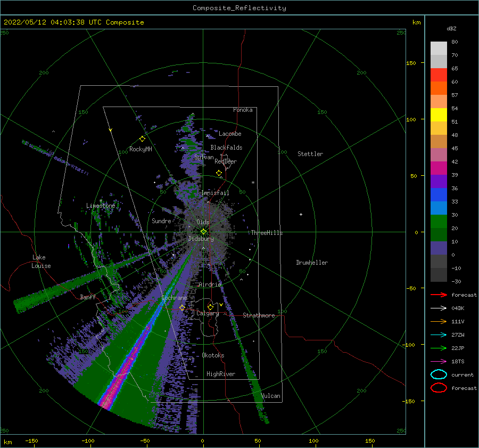Image resolution: width=479 pixels, height=448 pixels.
Task: Select the green 30 dBZ swatch
Action: click(439, 221)
